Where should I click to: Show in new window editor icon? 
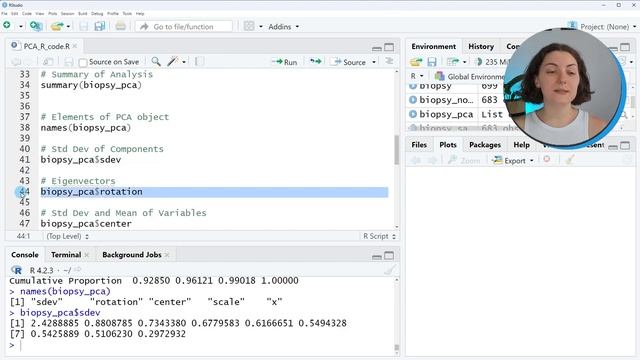pos(48,62)
